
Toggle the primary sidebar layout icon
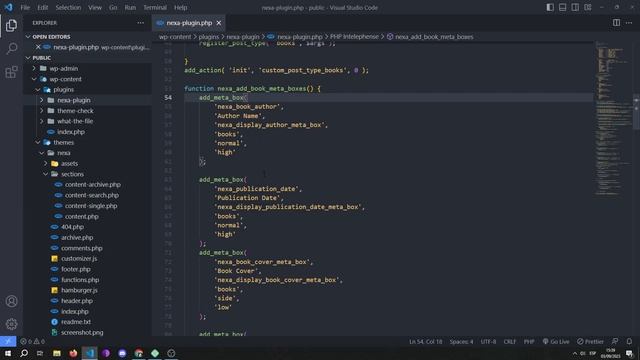(x=550, y=7)
